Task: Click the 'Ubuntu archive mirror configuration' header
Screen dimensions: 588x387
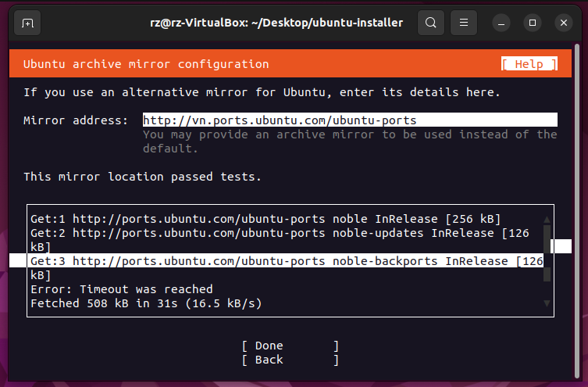Action: tap(146, 64)
